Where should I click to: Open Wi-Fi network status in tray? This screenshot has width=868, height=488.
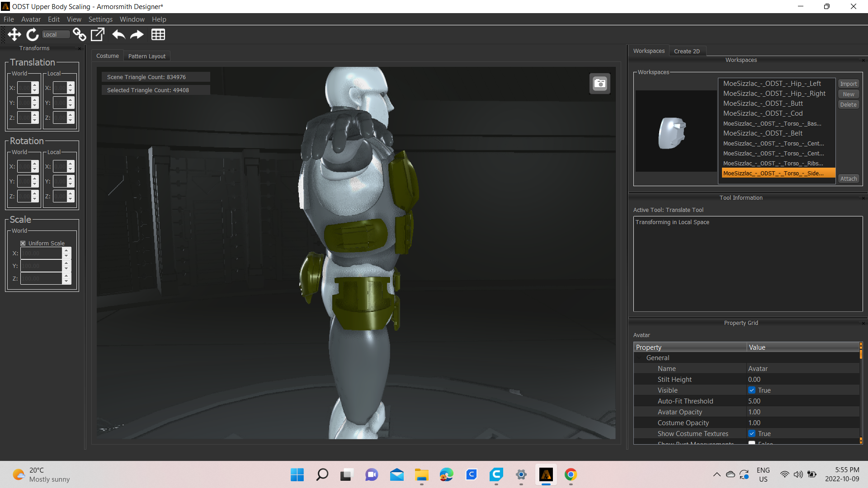click(x=785, y=474)
